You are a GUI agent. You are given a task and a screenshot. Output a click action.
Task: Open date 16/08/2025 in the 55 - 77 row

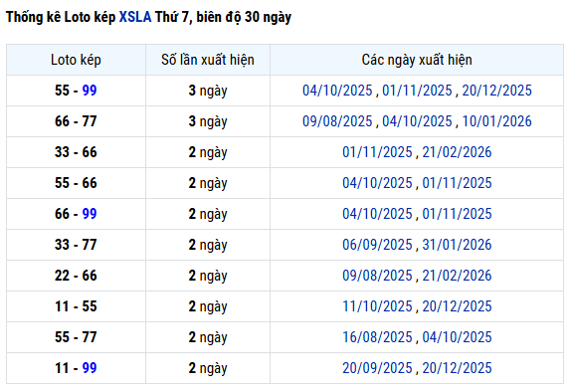(x=377, y=337)
